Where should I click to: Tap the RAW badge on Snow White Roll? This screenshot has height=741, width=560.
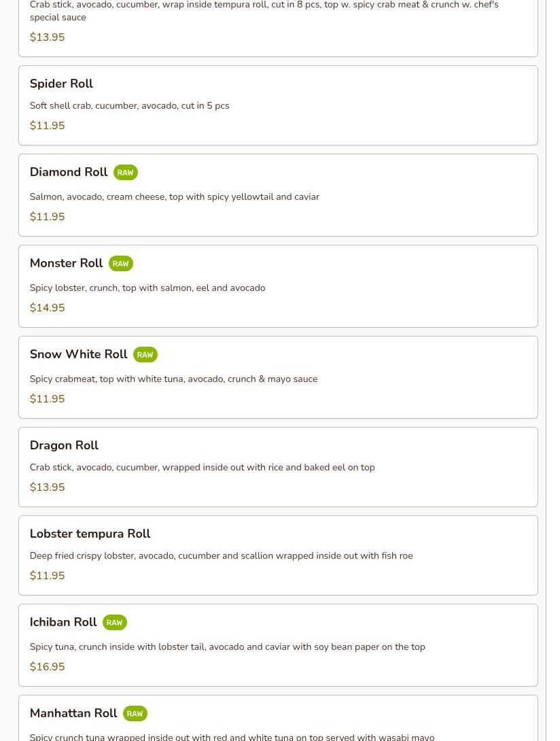(x=145, y=355)
